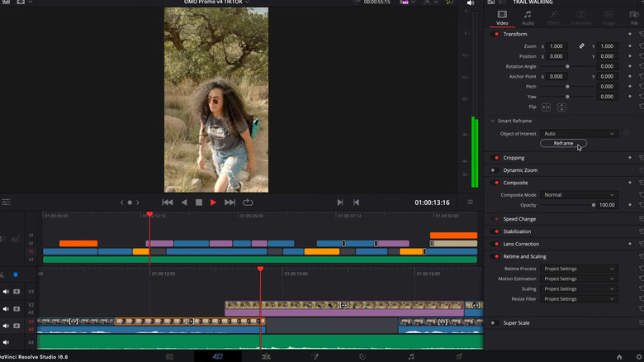Click the Stabilization section header
Image resolution: width=644 pixels, height=362 pixels.
pyautogui.click(x=518, y=231)
